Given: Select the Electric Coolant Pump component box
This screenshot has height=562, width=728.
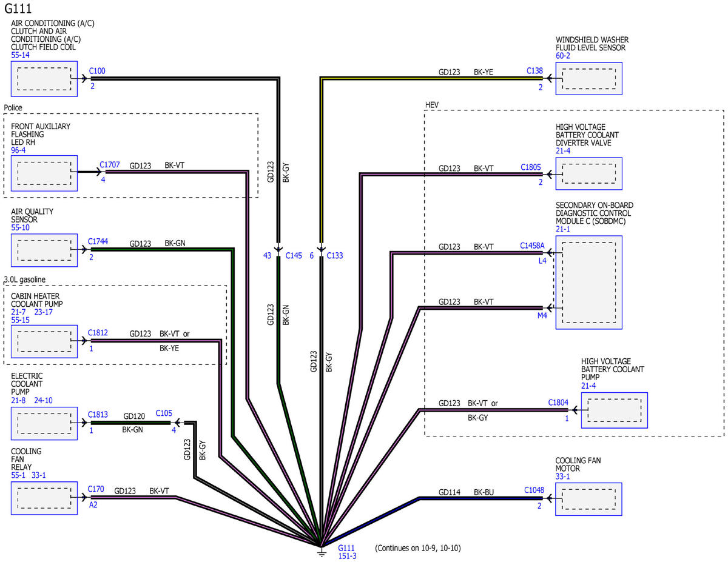Looking at the screenshot, I should [44, 423].
